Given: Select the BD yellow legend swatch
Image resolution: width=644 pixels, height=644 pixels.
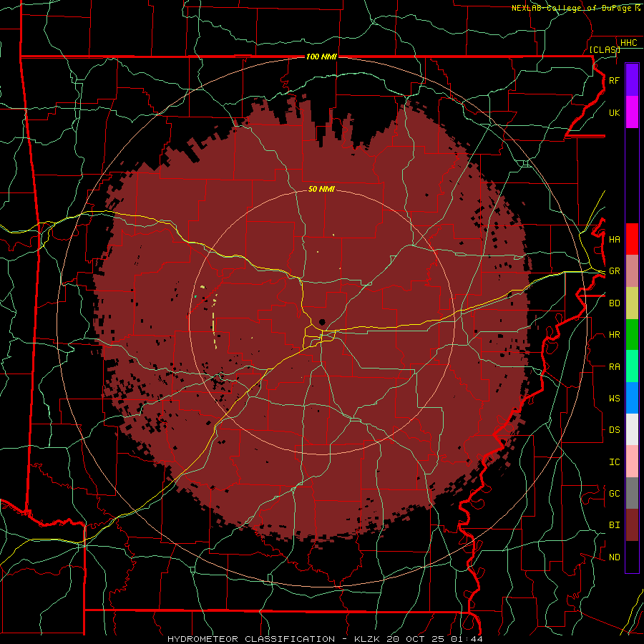Looking at the screenshot, I should (x=632, y=303).
